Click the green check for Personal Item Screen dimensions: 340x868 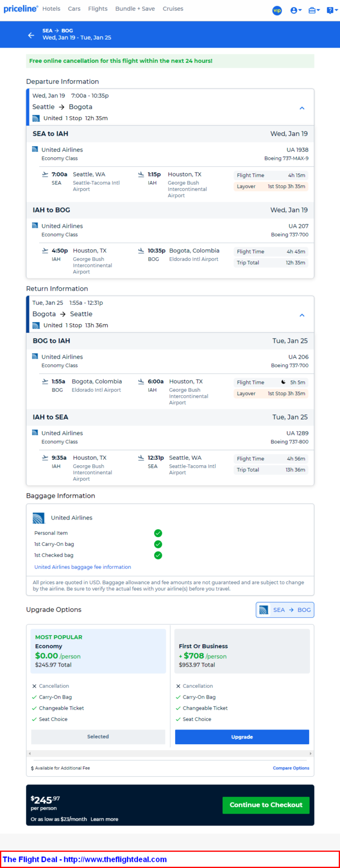158,533
